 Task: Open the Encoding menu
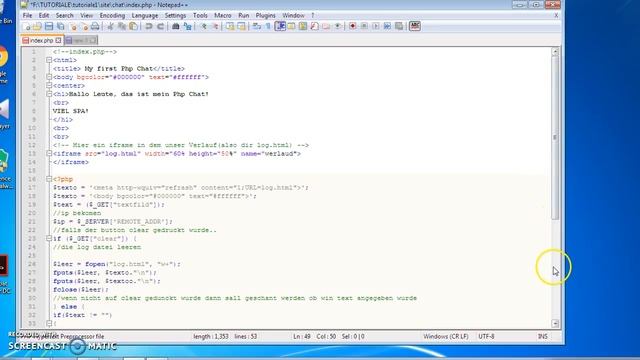(112, 16)
